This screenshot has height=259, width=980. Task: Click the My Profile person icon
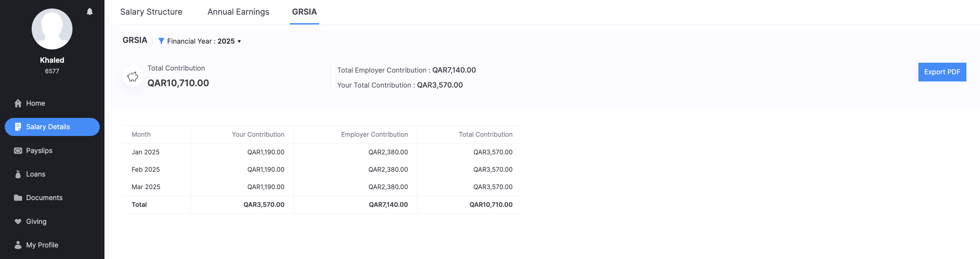tap(18, 245)
